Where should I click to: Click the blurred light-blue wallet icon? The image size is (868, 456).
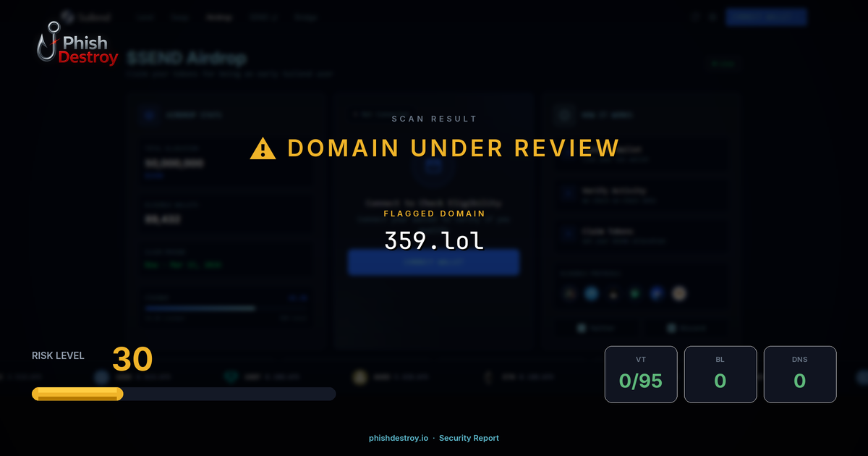tap(592, 293)
